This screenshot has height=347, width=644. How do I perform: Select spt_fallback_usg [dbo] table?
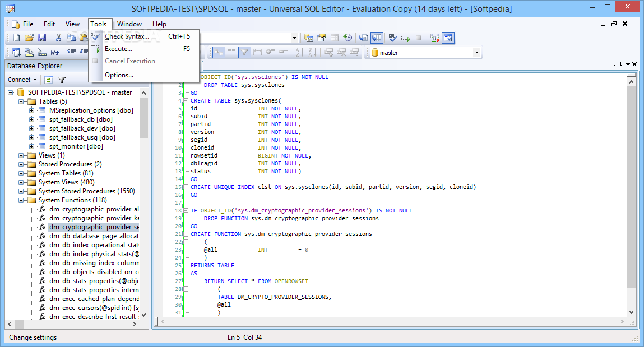[82, 137]
